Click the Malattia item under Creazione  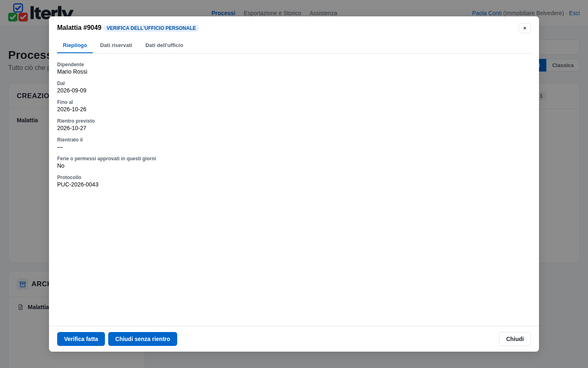coord(27,120)
